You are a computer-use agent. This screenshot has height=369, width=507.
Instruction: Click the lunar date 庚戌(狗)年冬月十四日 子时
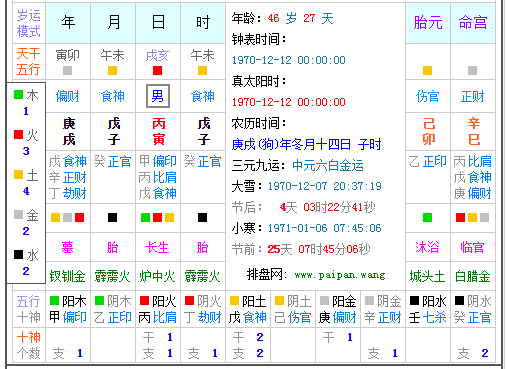[306, 144]
